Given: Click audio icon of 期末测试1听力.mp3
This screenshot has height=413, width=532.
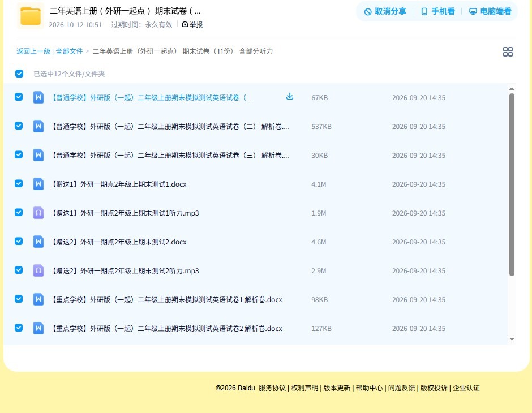Looking at the screenshot, I should tap(38, 213).
